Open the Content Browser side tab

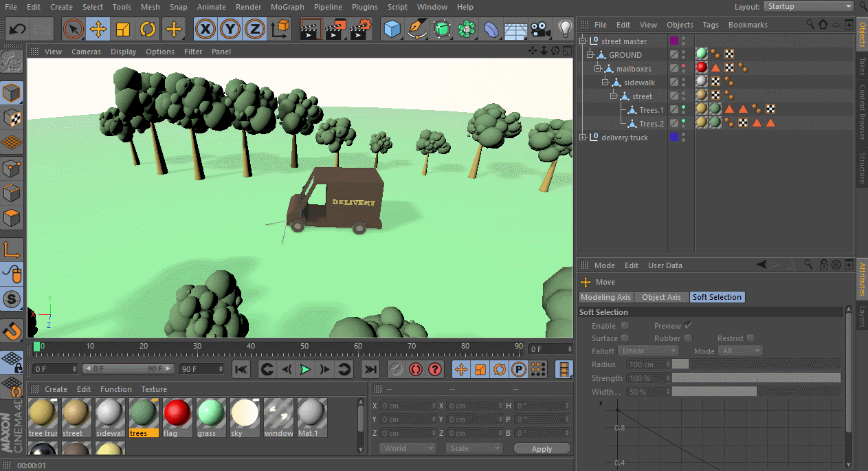(x=862, y=113)
